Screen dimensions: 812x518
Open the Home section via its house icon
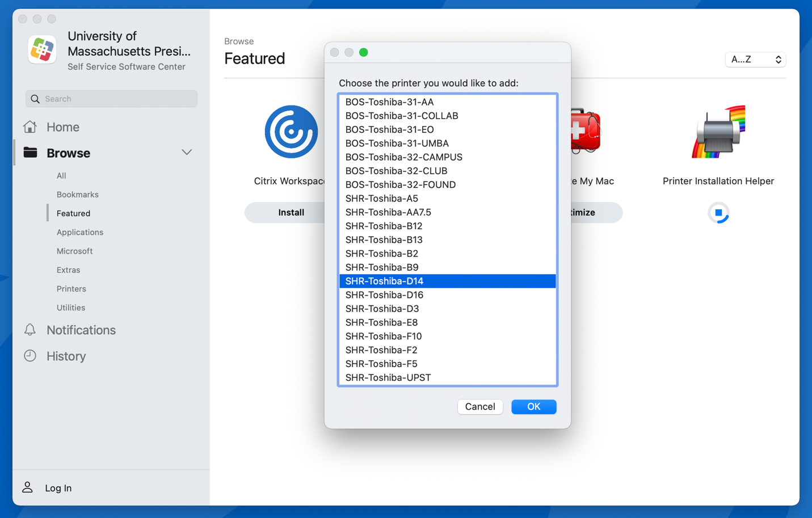30,127
